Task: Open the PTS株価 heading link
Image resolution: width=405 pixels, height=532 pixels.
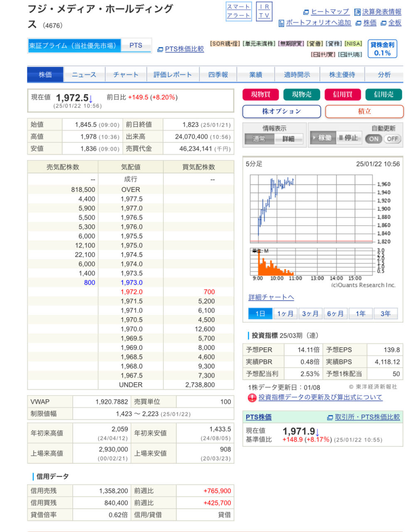Action: point(258,417)
